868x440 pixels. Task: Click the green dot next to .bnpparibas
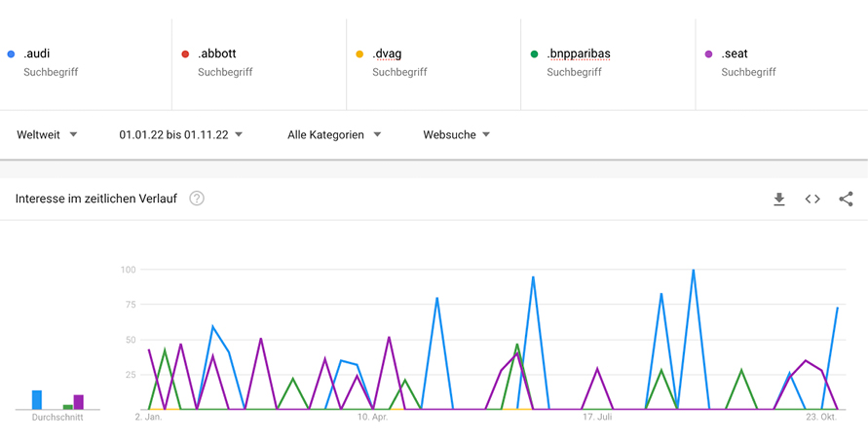click(534, 55)
